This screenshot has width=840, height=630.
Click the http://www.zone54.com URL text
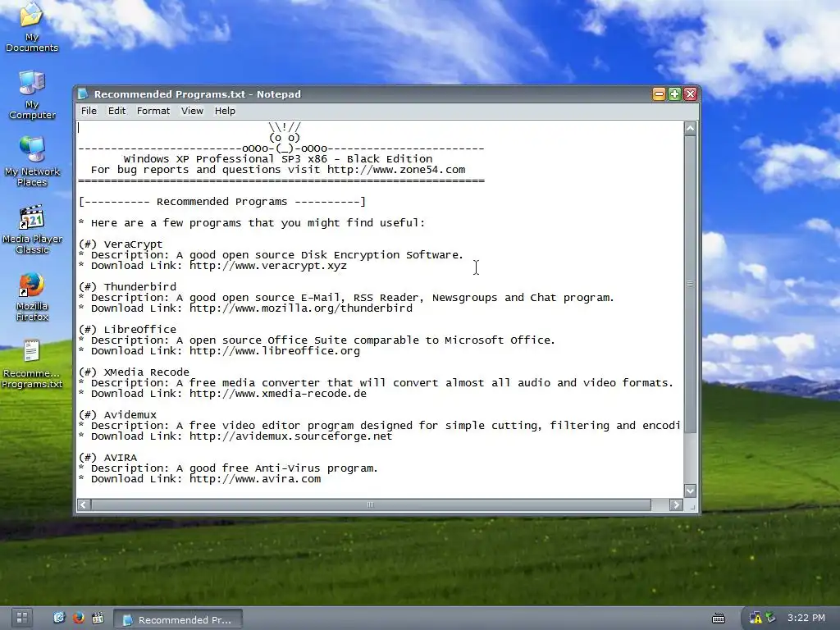[x=396, y=170]
